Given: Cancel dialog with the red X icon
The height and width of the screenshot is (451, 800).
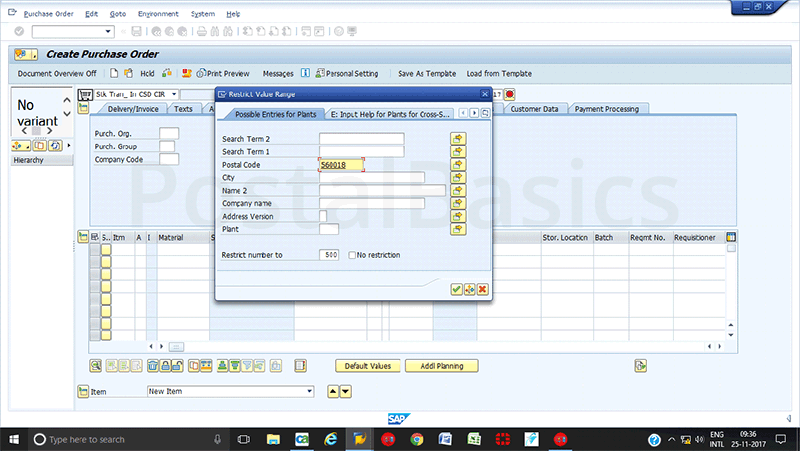Looking at the screenshot, I should (483, 289).
